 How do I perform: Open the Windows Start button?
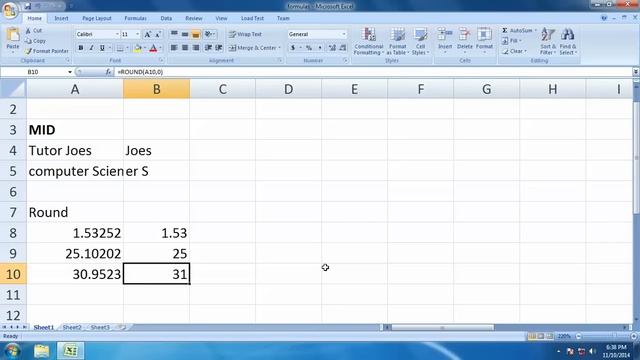coord(12,351)
